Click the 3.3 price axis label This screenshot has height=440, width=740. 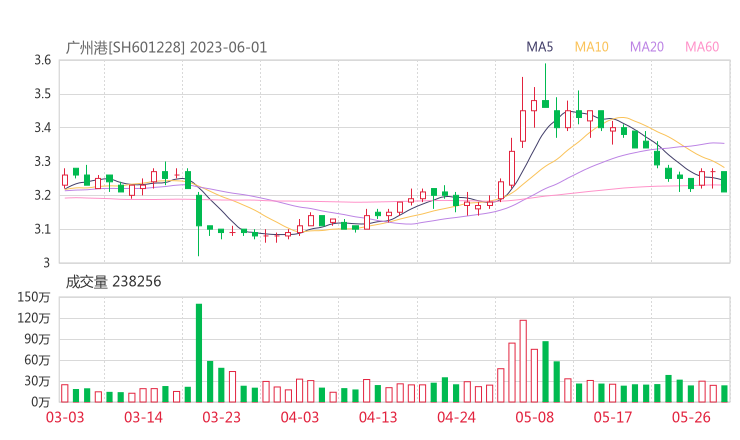pyautogui.click(x=41, y=161)
